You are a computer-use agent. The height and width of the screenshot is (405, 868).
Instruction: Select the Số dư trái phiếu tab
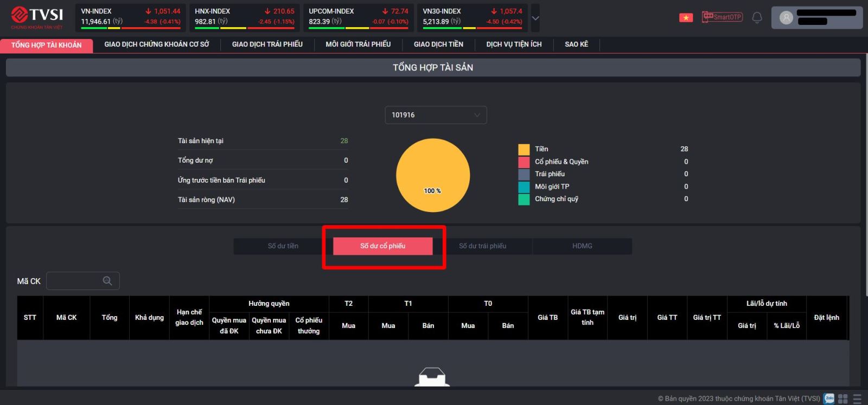pyautogui.click(x=482, y=246)
